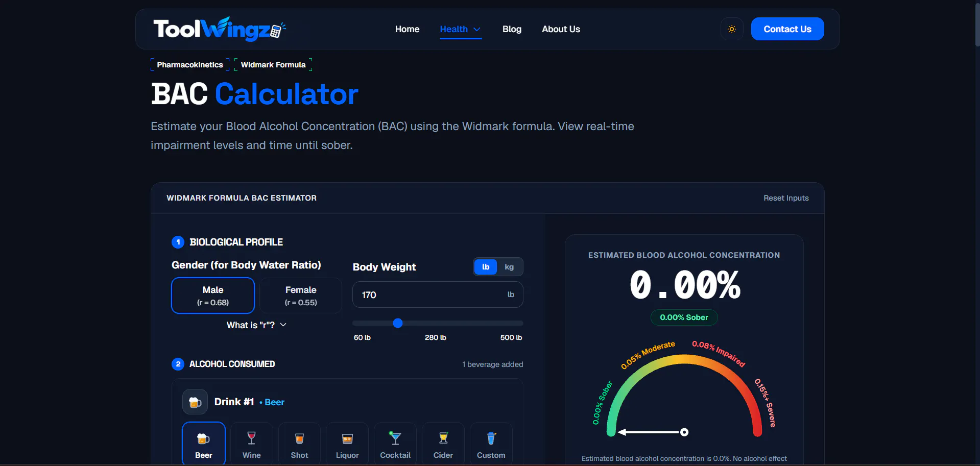Click the Contact Us button
The image size is (980, 466).
(x=787, y=29)
